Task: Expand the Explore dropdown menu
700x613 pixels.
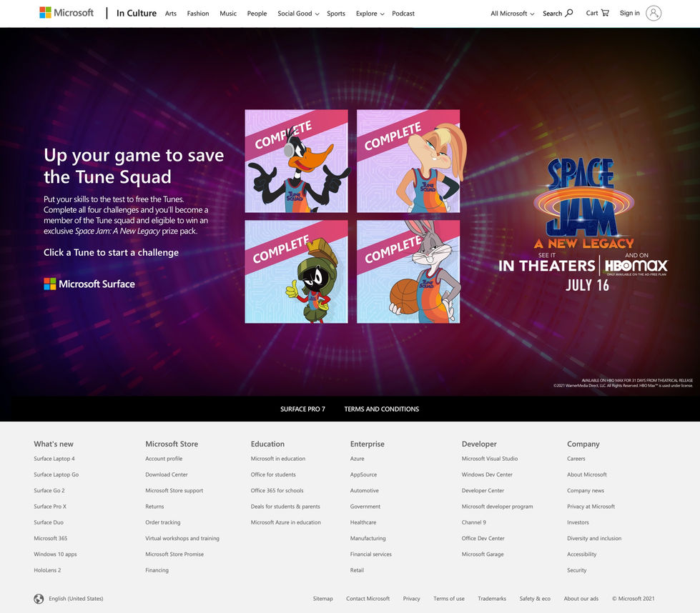Action: click(370, 14)
